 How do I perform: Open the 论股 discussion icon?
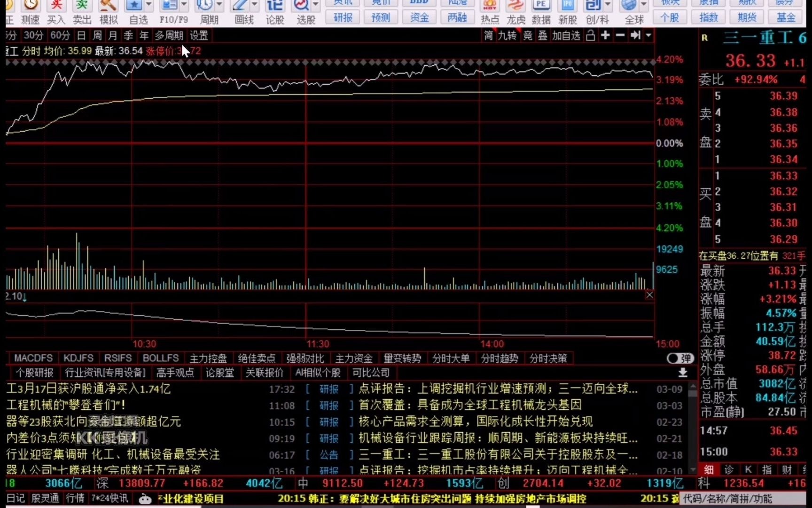[275, 12]
